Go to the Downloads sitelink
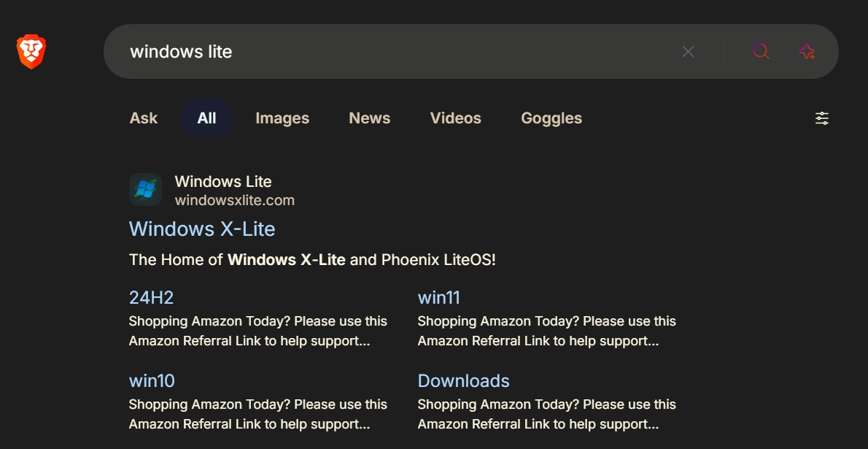This screenshot has width=868, height=449. point(463,381)
